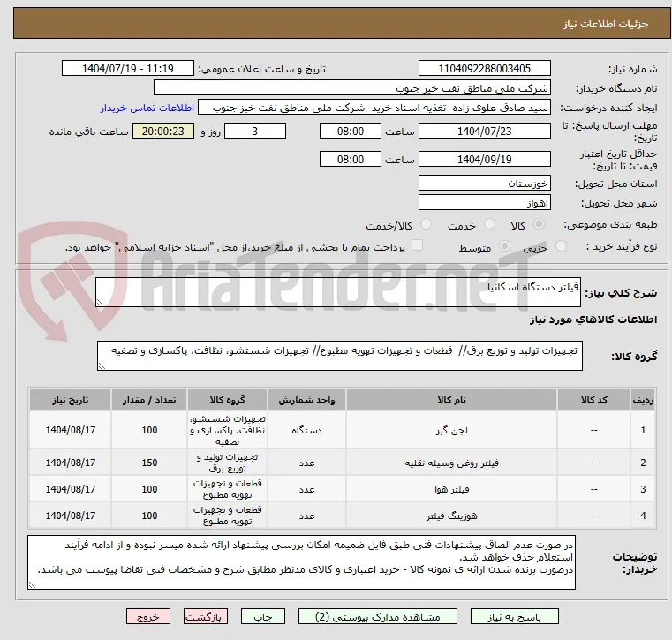Select the کالا/خدمت radio button
The width and height of the screenshot is (672, 640).
click(x=426, y=224)
